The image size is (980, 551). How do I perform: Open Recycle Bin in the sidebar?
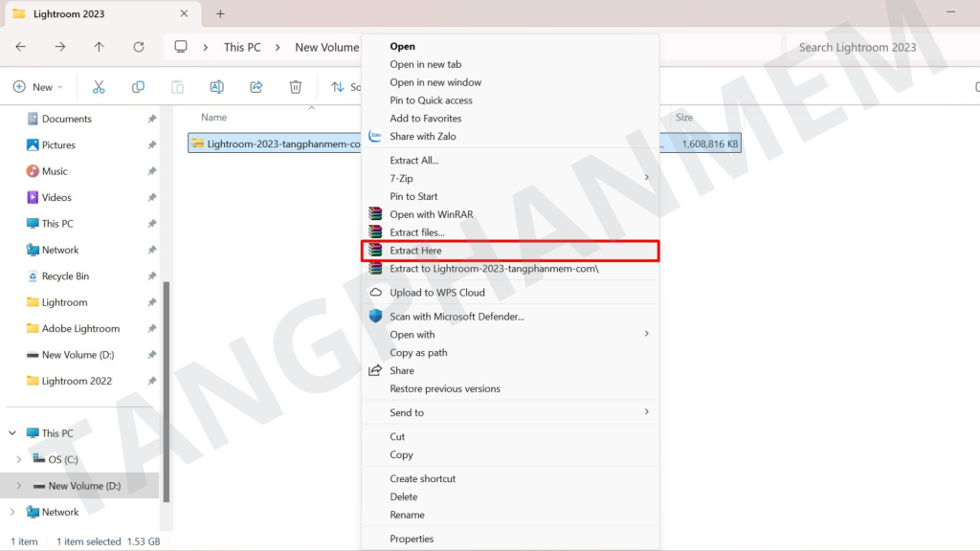[65, 276]
